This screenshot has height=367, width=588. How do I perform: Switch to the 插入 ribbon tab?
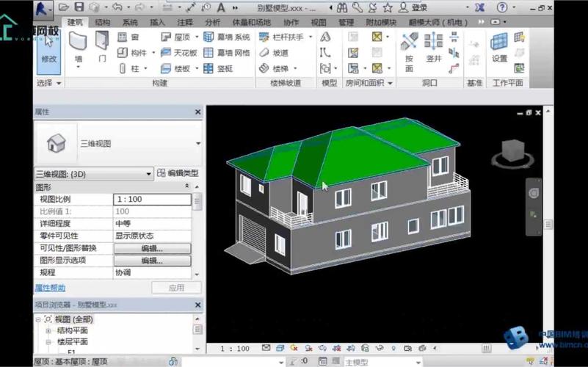(x=158, y=22)
